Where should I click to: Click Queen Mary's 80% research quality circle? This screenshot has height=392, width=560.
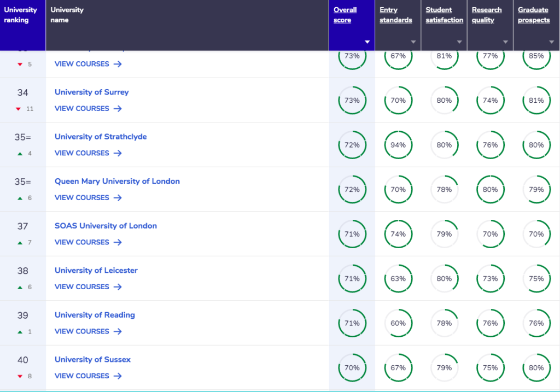[x=491, y=190]
